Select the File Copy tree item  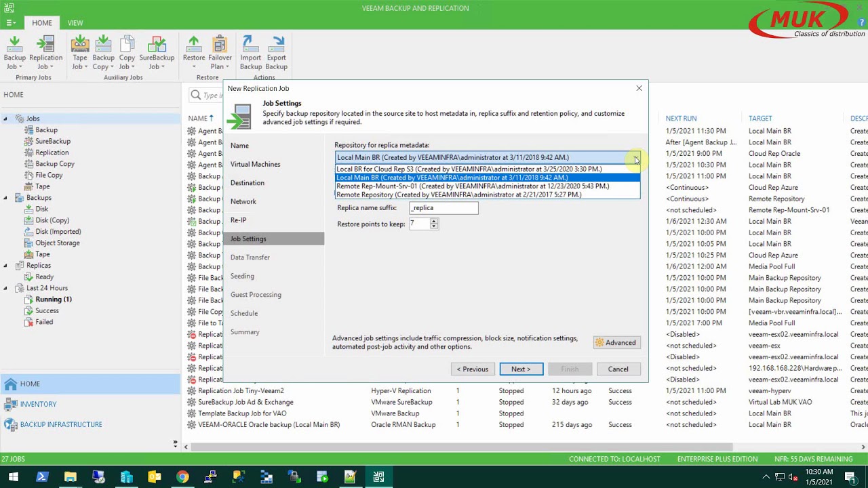coord(49,175)
